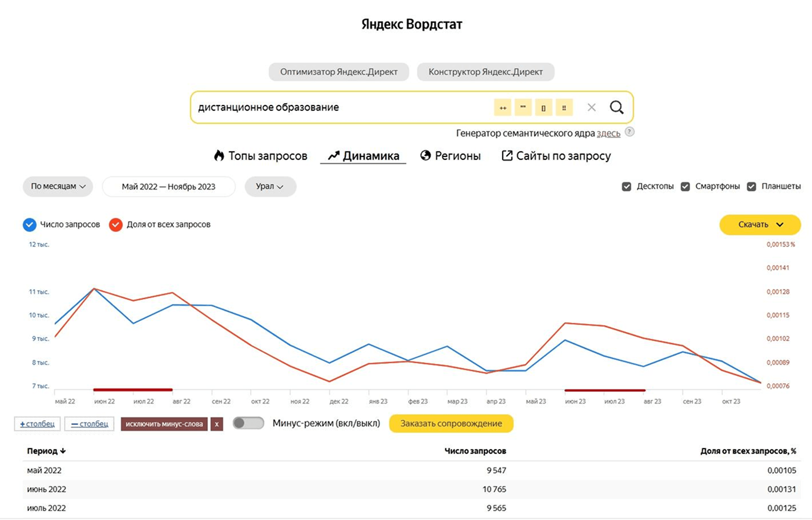Click the search query input field
The width and height of the screenshot is (812, 520).
click(342, 107)
